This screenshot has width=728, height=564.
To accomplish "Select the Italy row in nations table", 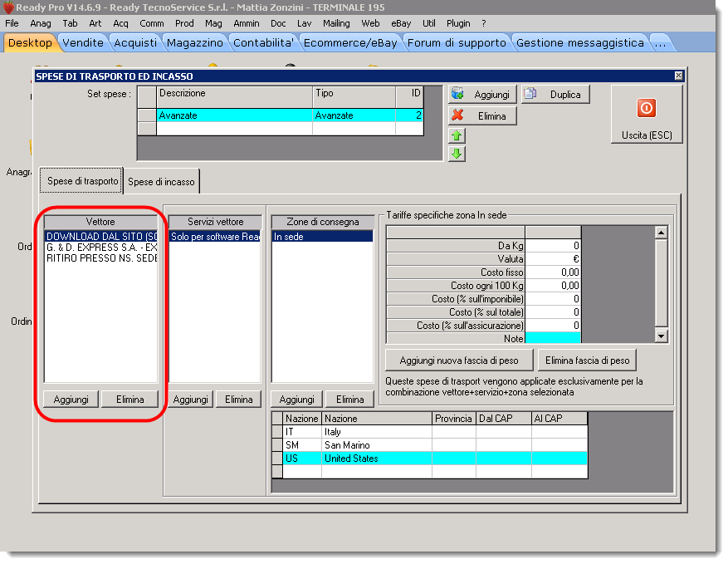I will coord(435,432).
